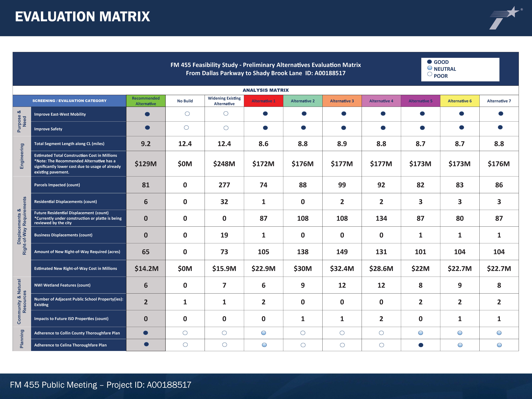Screen dimensions: 532x399
Task: Click the 9.2 miles segment length cell
Action: (146, 144)
